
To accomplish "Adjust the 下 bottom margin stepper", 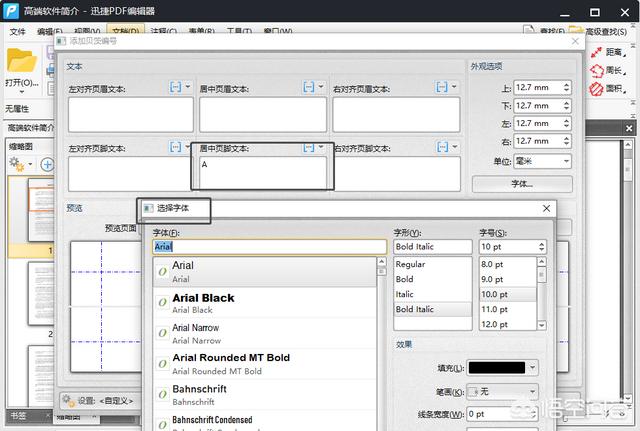I will point(566,106).
